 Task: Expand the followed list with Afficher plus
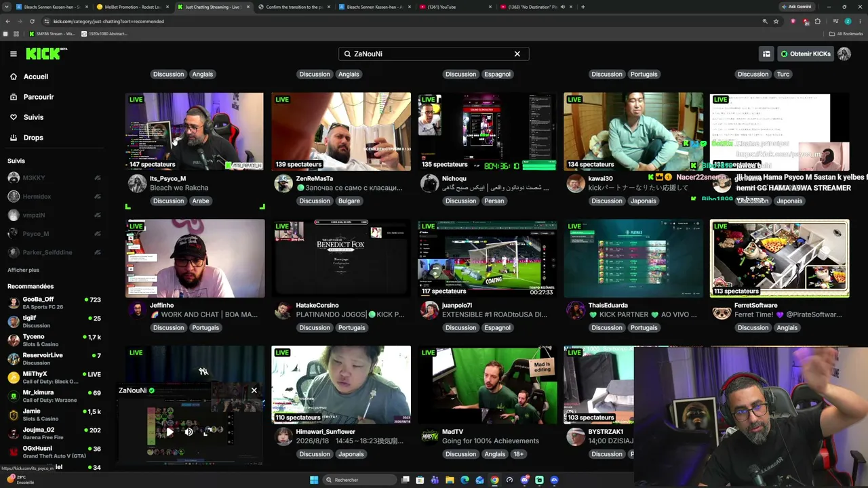[23, 270]
